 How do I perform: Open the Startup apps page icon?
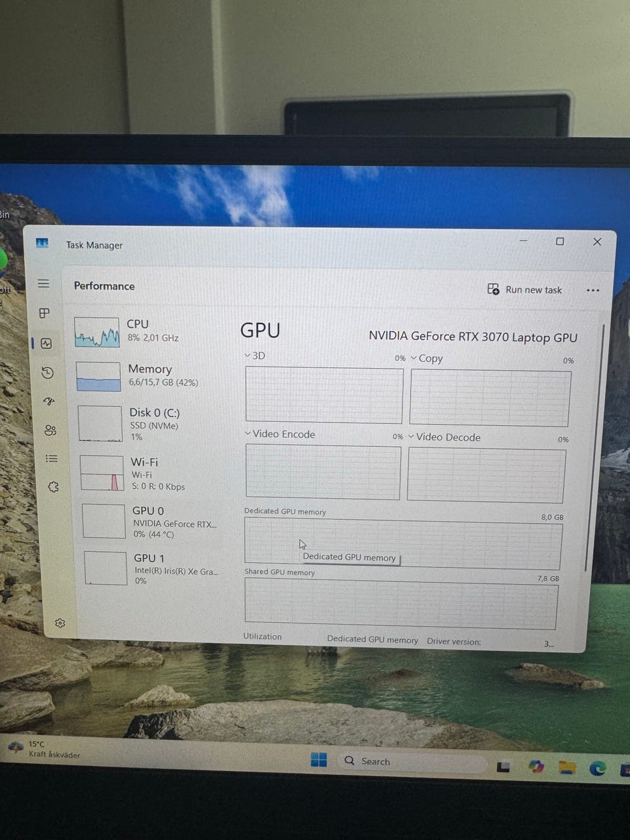pyautogui.click(x=49, y=401)
